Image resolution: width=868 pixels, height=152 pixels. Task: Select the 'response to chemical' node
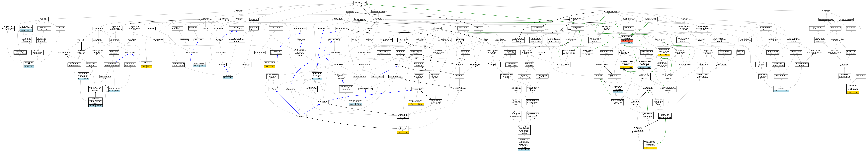tap(44, 19)
